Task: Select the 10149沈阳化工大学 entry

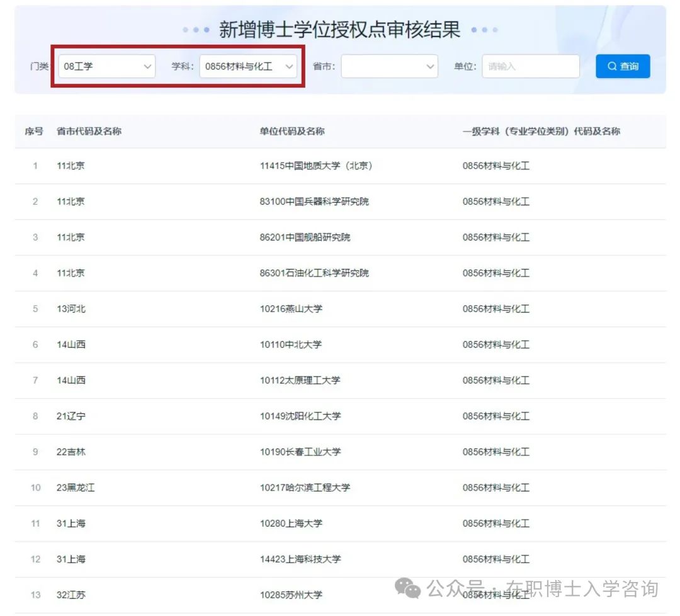Action: click(x=300, y=416)
